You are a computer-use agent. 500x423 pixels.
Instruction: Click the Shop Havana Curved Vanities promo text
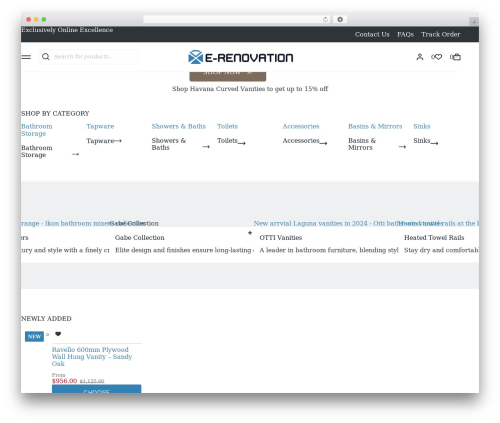[x=250, y=89]
